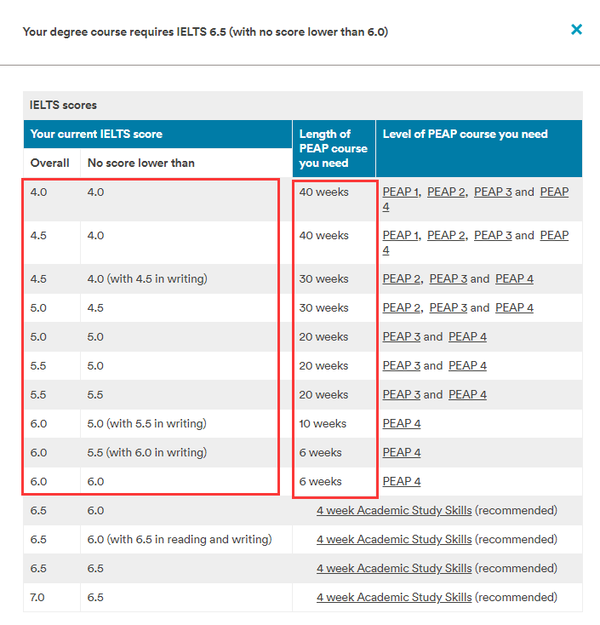Click '20 weeks' in 5.5 overall, 5.5 row
This screenshot has height=625, width=600.
(x=324, y=395)
